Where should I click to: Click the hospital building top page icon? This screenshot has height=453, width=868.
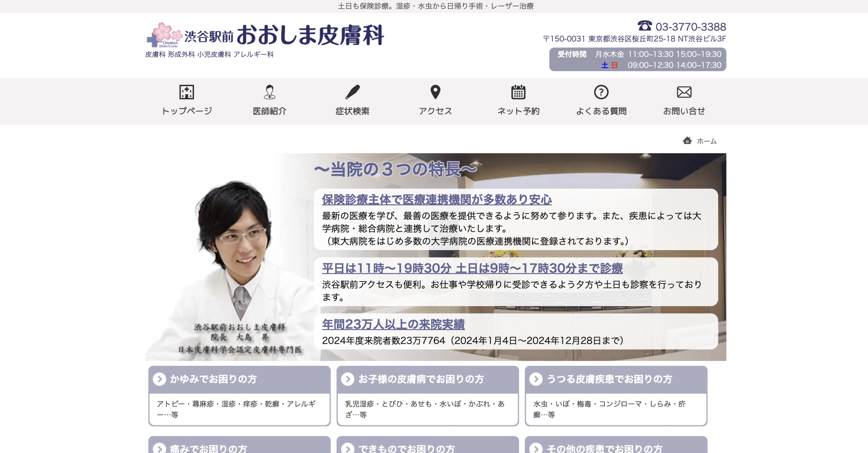[x=186, y=92]
